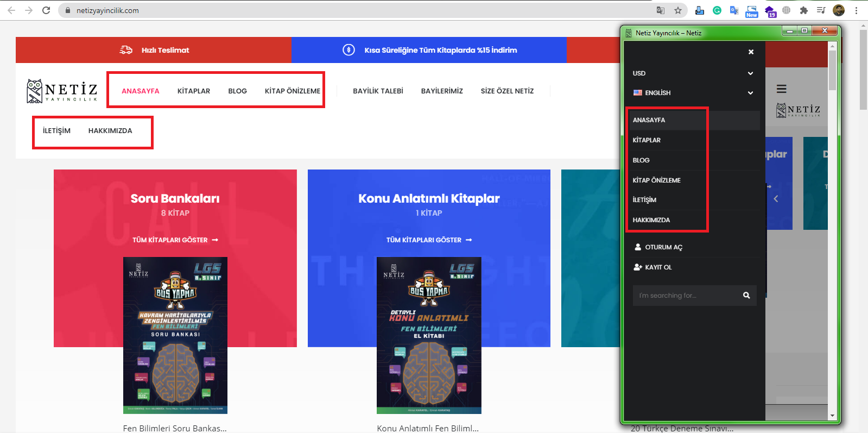Open the purple extension with 19 badge
The height and width of the screenshot is (433, 868).
pos(770,11)
